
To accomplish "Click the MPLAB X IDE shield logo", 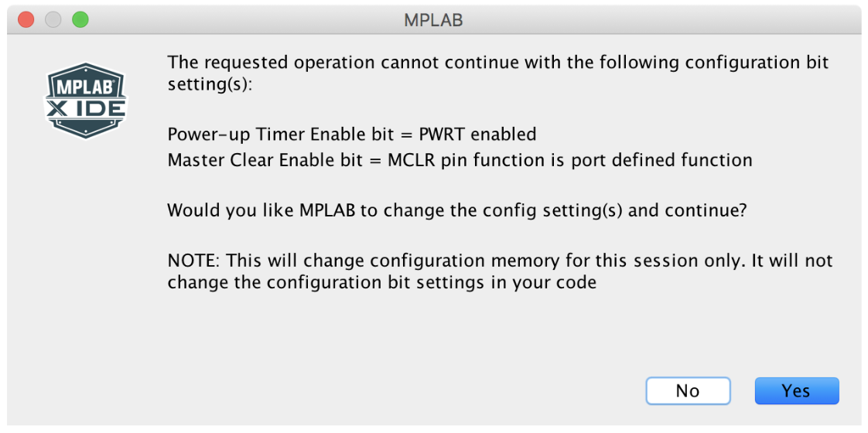I will 85,100.
